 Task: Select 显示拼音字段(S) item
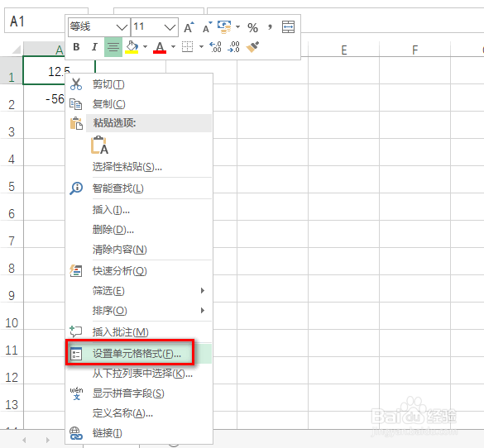tap(139, 393)
